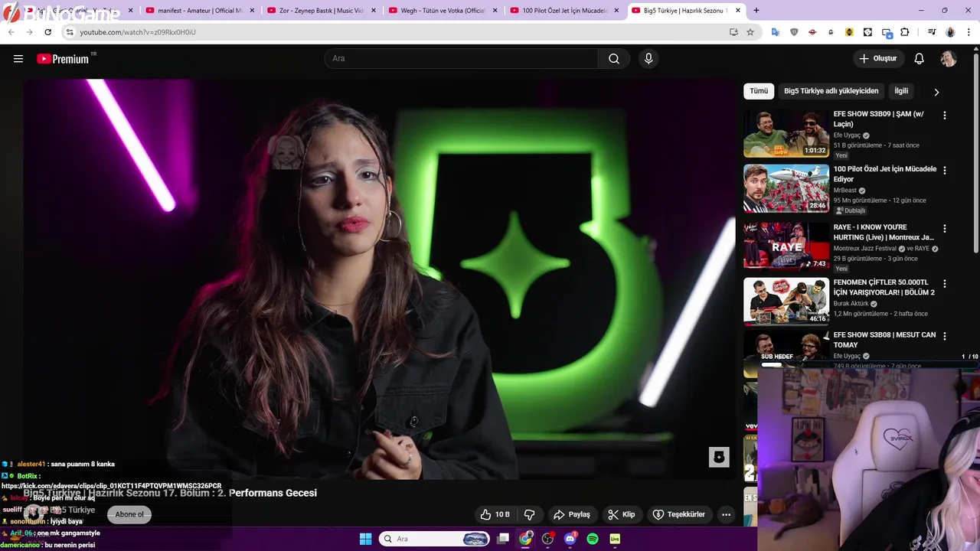Screen dimensions: 980x551
Task: Open YouTube notifications bell
Action: point(920,59)
